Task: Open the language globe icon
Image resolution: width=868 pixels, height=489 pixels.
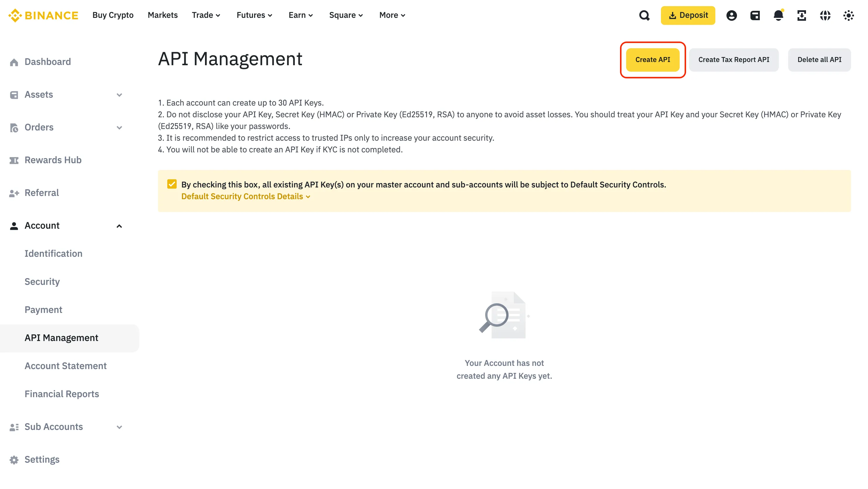Action: pyautogui.click(x=825, y=16)
